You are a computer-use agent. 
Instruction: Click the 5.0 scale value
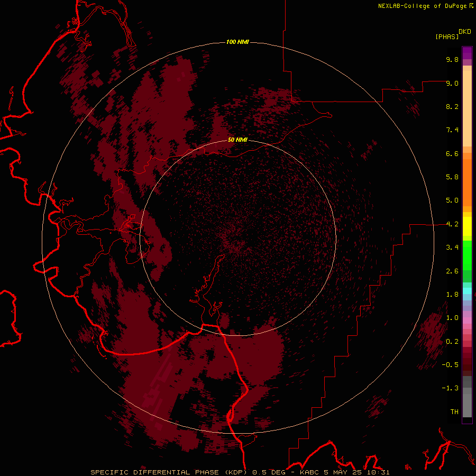click(452, 200)
